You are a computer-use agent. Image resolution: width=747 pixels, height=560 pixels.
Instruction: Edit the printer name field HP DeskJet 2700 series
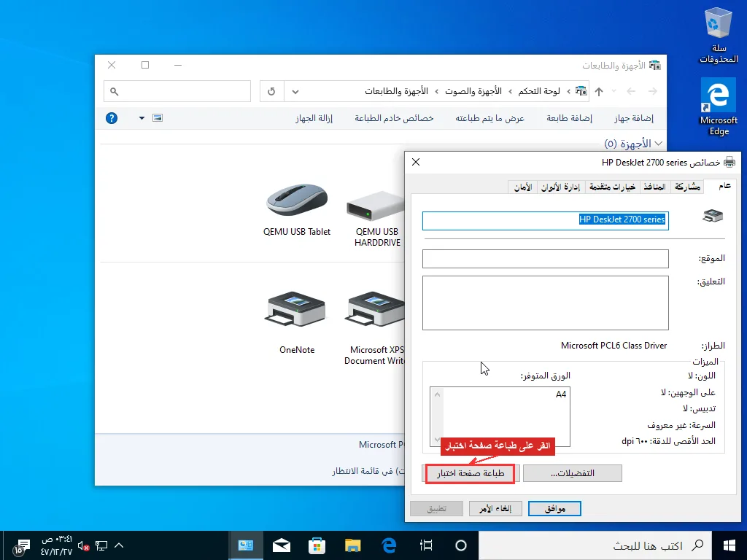click(546, 220)
